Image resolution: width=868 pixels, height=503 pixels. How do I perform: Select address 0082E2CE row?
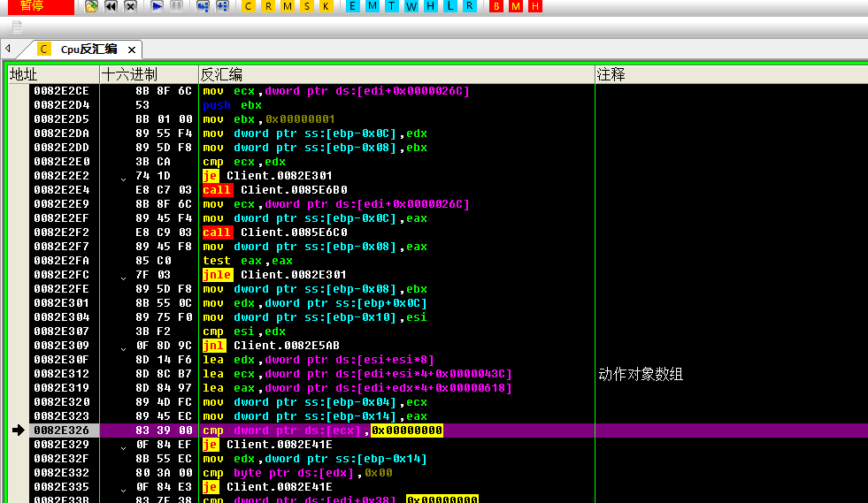click(x=61, y=91)
